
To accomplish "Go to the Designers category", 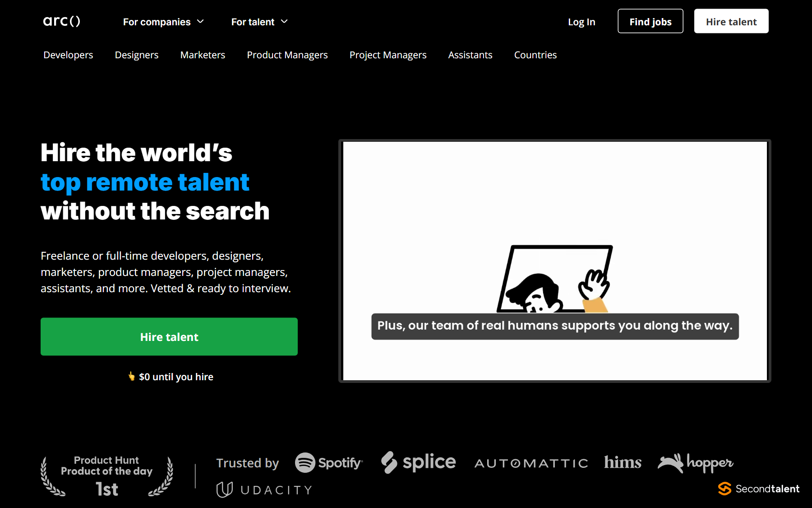I will (137, 55).
